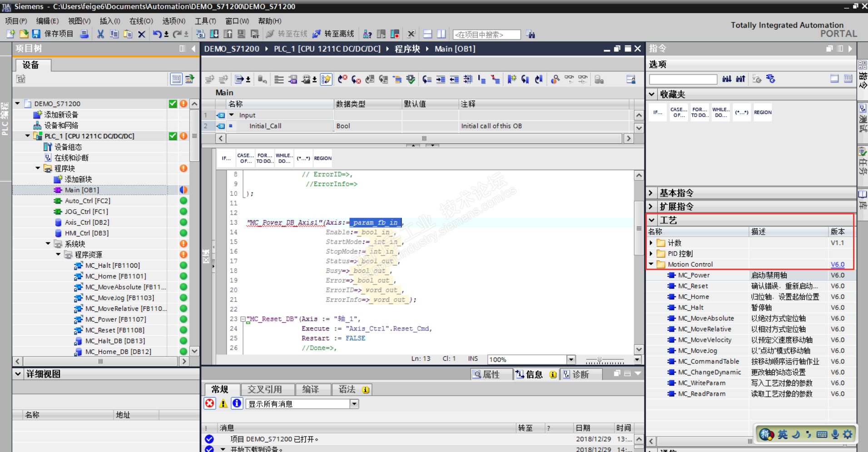Toggle the information messages filter button
This screenshot has width=868, height=452.
pyautogui.click(x=237, y=403)
